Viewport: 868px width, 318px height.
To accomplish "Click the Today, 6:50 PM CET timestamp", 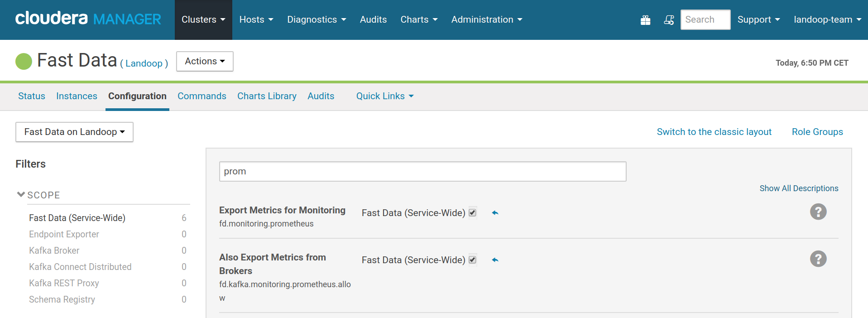I will coord(812,63).
